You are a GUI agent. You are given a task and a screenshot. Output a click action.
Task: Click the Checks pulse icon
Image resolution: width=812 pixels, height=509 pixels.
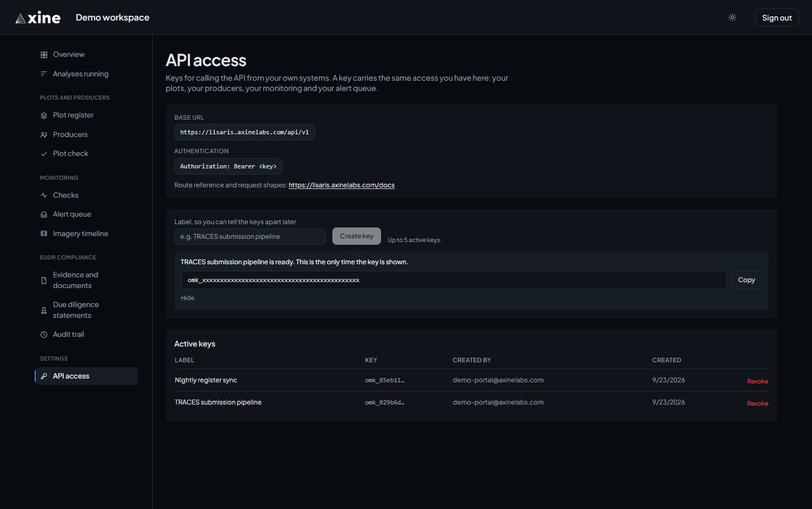(44, 195)
